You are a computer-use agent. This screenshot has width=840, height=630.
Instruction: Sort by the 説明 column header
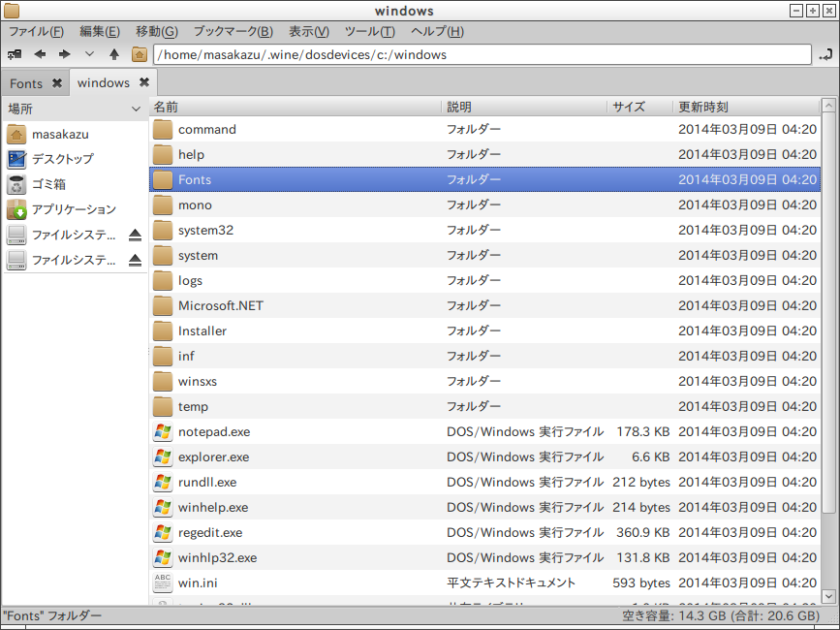524,108
